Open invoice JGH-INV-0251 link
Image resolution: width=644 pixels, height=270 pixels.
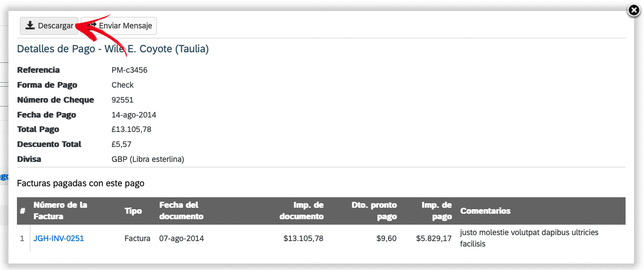coord(59,239)
